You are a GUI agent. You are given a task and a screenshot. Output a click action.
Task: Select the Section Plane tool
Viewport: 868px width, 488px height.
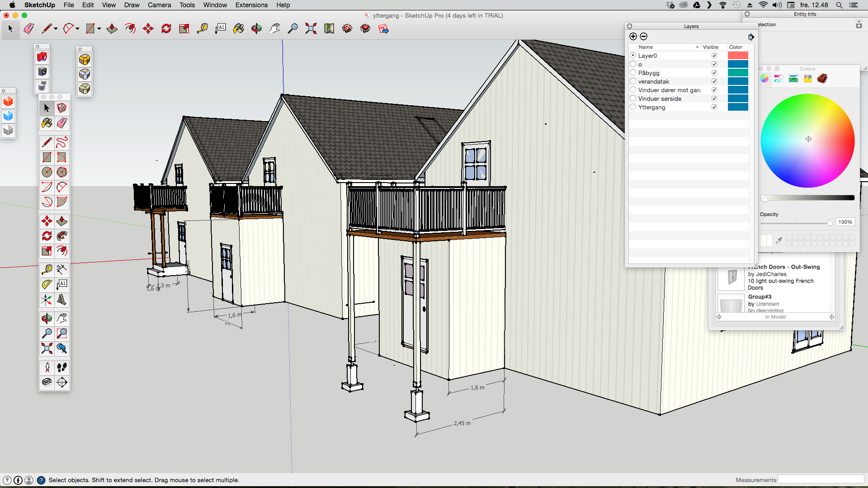coord(62,382)
